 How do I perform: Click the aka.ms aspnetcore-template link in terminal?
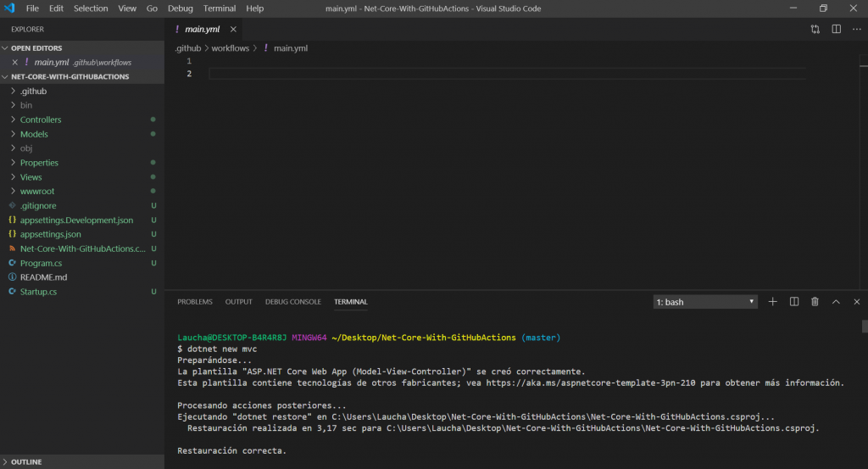[591, 382]
